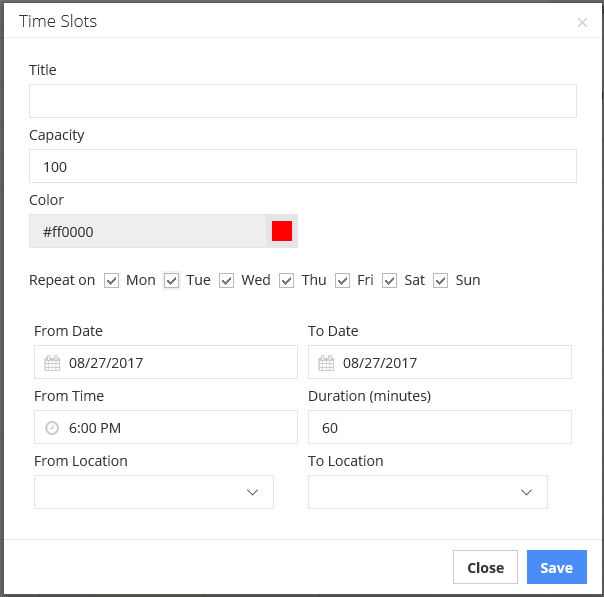Select the Capacity field showing 100

tap(303, 166)
